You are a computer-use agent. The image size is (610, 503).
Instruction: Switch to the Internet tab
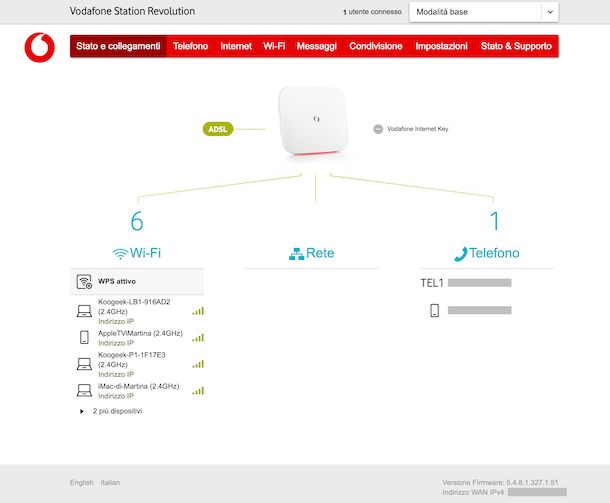(x=236, y=46)
